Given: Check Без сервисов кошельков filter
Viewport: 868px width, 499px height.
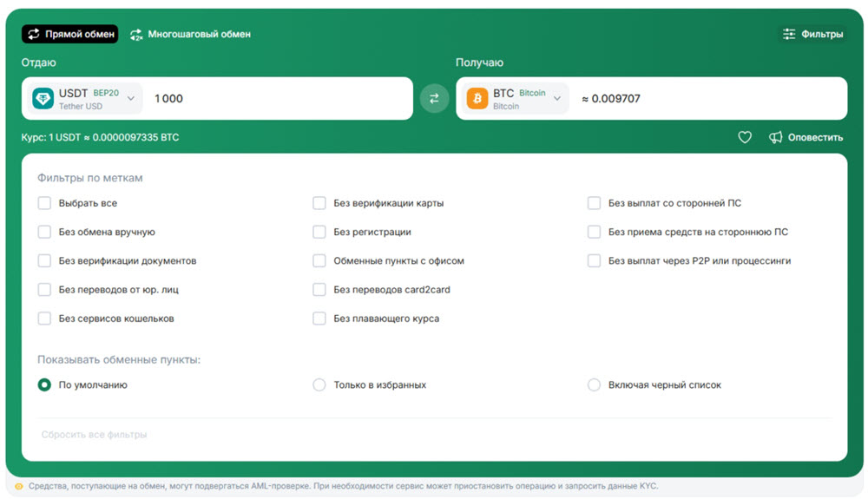Looking at the screenshot, I should pos(44,318).
